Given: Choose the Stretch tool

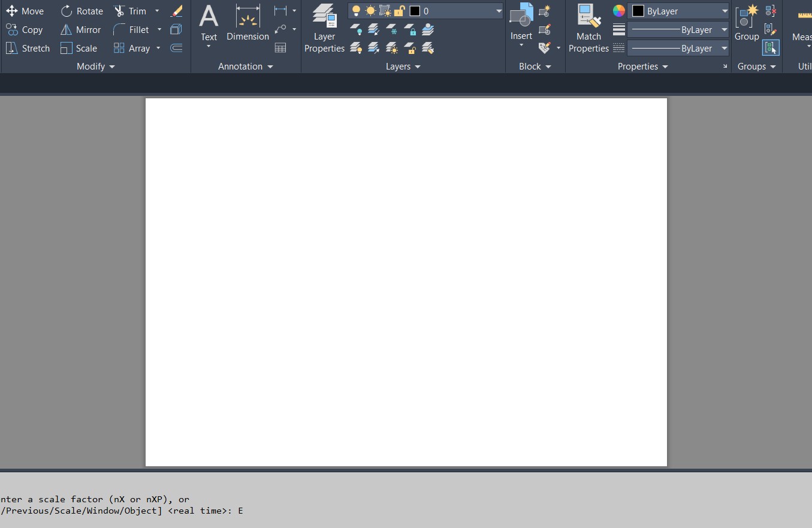Looking at the screenshot, I should pyautogui.click(x=28, y=48).
